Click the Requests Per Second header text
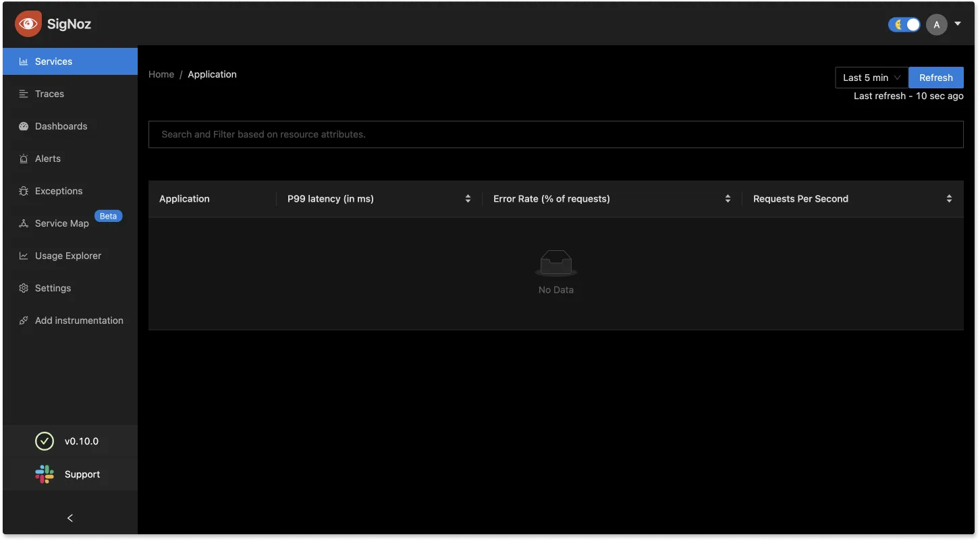 click(800, 199)
